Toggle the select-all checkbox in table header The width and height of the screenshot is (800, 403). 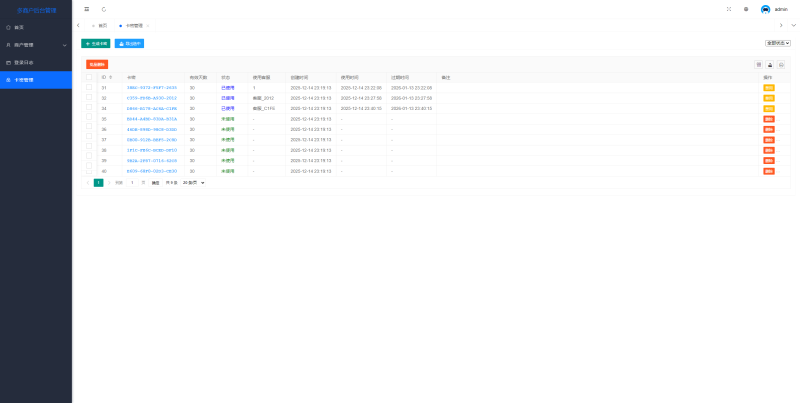pyautogui.click(x=89, y=77)
